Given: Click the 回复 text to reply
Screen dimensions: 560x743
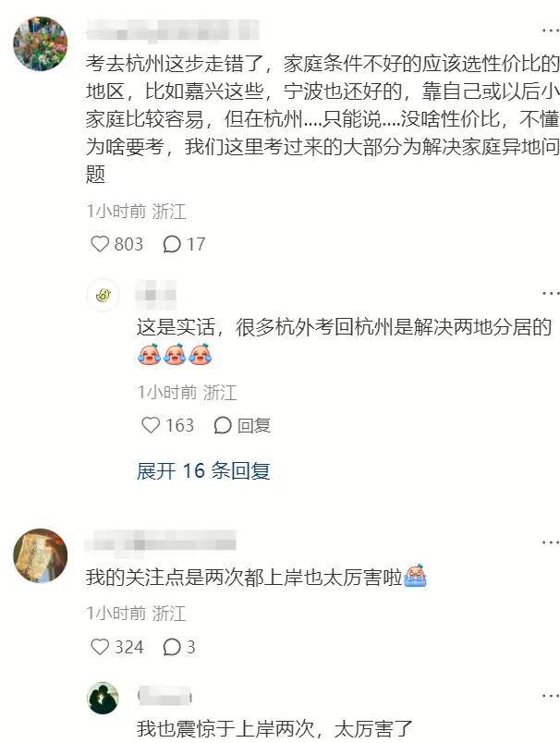Looking at the screenshot, I should (x=254, y=425).
